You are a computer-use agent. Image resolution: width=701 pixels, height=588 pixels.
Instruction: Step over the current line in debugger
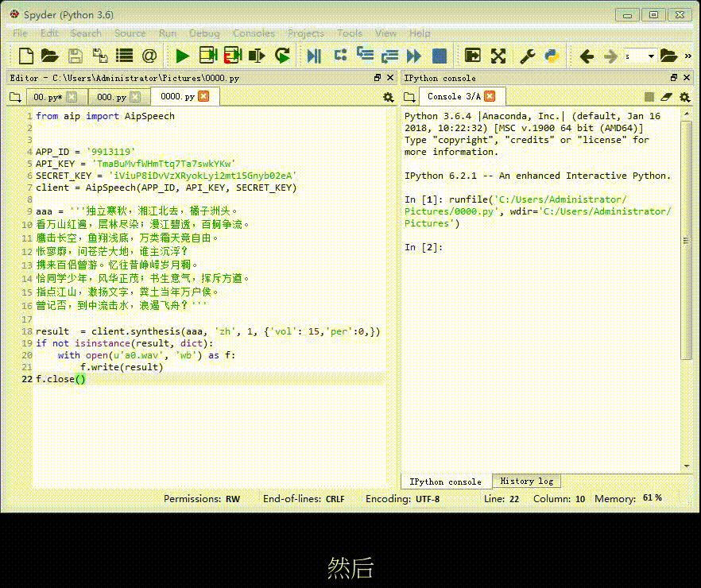[x=341, y=56]
